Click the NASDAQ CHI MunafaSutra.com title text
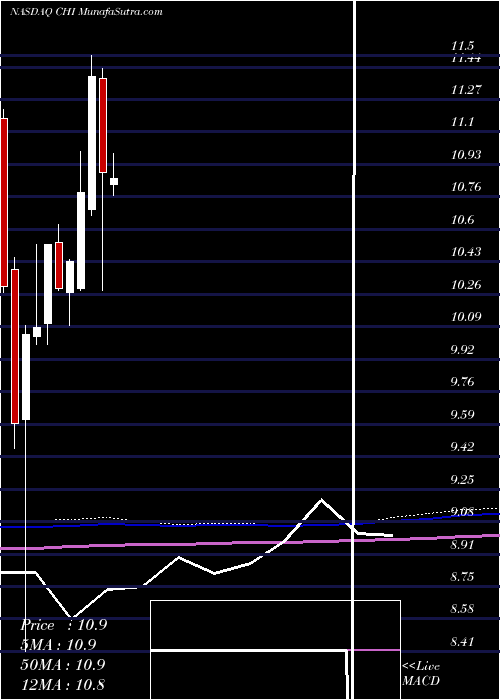Screen dimensions: 500x700 [86, 12]
